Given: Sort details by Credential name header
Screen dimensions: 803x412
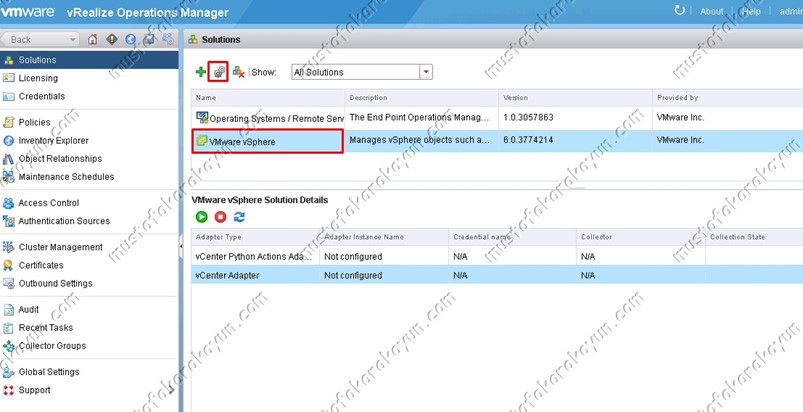Looking at the screenshot, I should [513, 237].
